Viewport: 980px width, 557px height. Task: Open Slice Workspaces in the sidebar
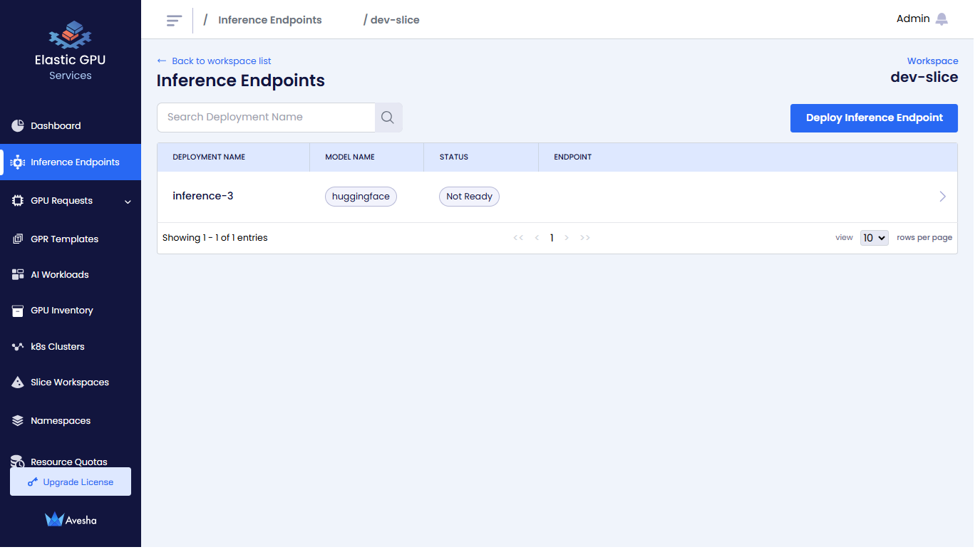pos(71,382)
